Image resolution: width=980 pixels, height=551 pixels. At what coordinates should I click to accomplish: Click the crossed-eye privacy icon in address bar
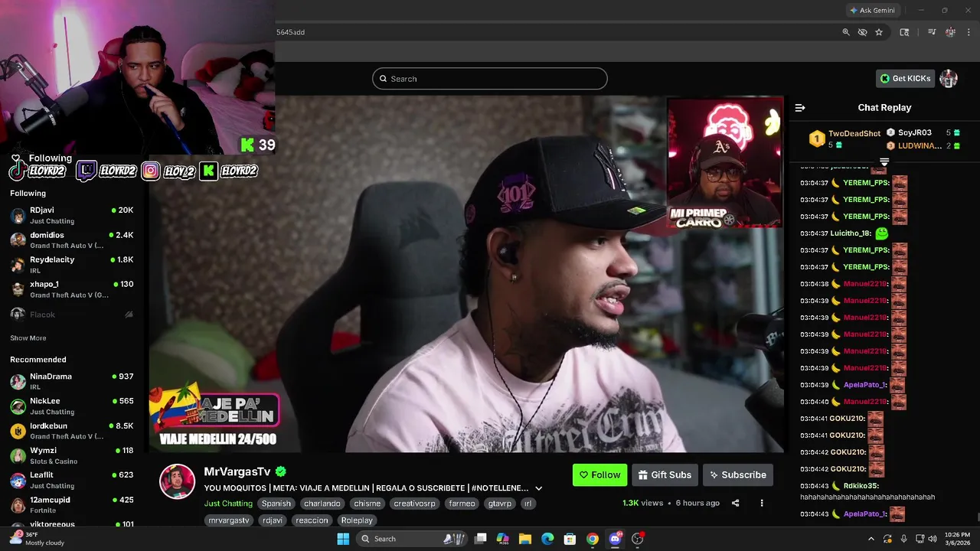862,32
